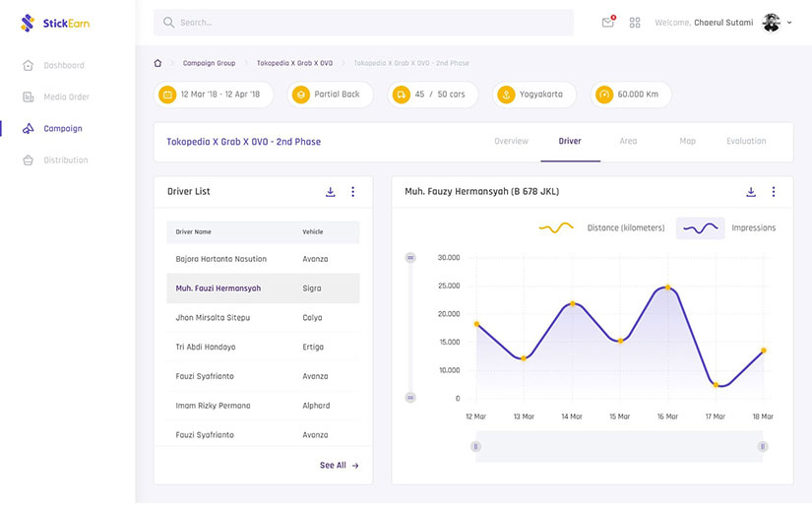Toggle the Distance (kilometers) legend series
Screen dimensions: 812x511
[x=601, y=228]
